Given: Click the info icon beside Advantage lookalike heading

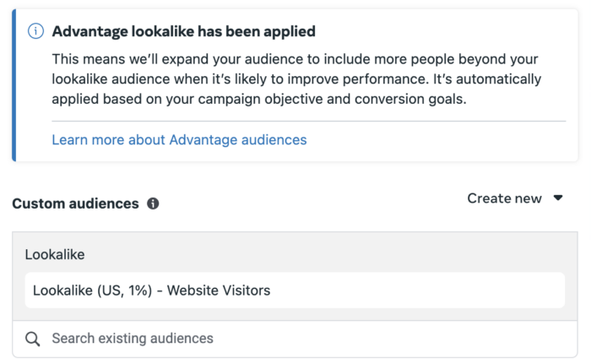Looking at the screenshot, I should (35, 31).
